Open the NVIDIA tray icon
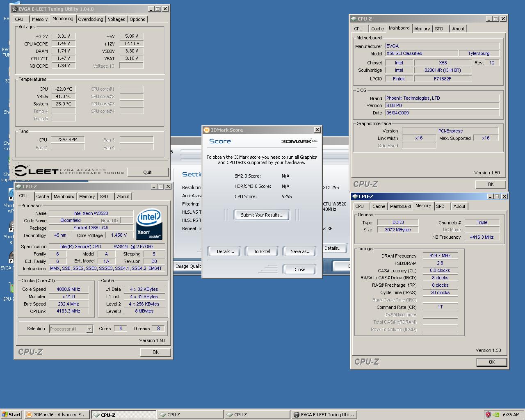This screenshot has width=525, height=420. [x=496, y=415]
